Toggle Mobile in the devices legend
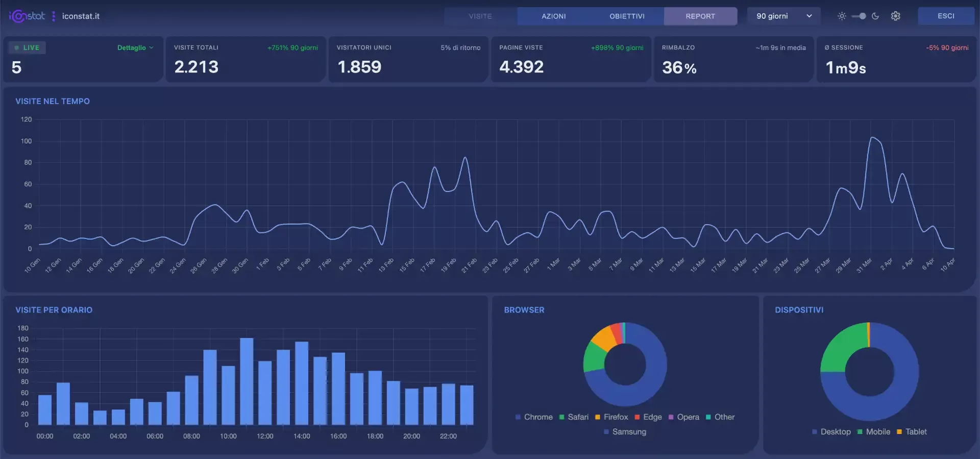This screenshot has height=459, width=980. tap(873, 432)
